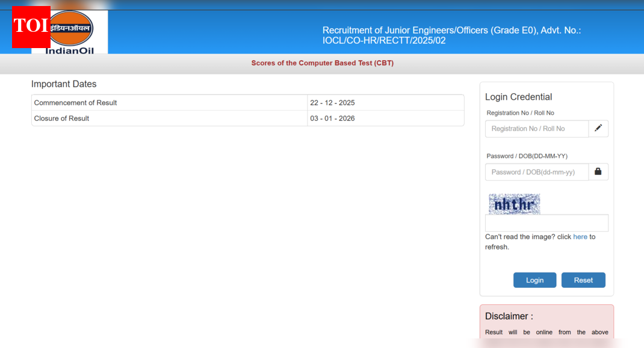Screen dimensions: 644x348
Task: Click the TOI logo in the corner
Action: 29,26
